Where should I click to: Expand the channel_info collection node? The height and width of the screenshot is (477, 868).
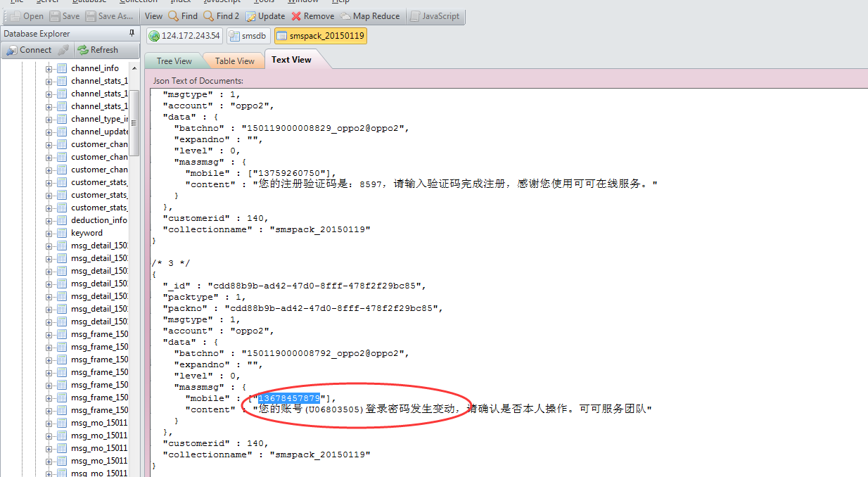click(x=49, y=68)
